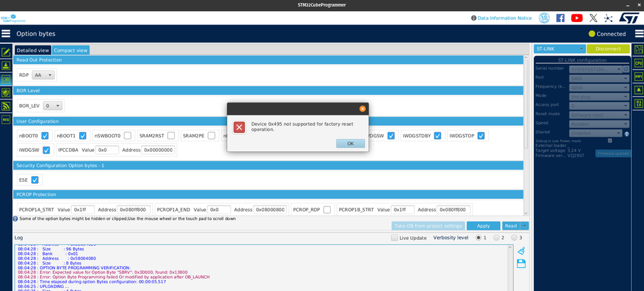
Task: Click the Disconnect button
Action: point(608,48)
